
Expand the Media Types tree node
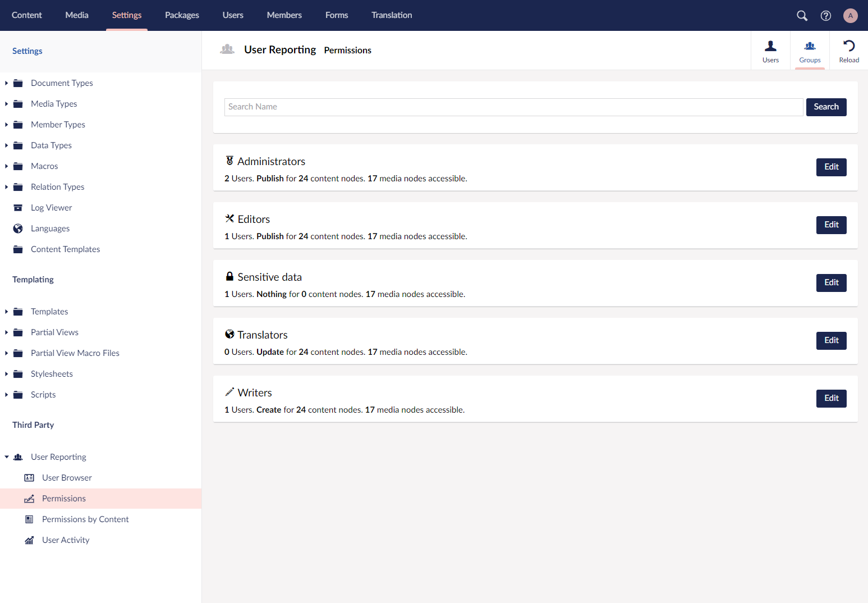6,104
